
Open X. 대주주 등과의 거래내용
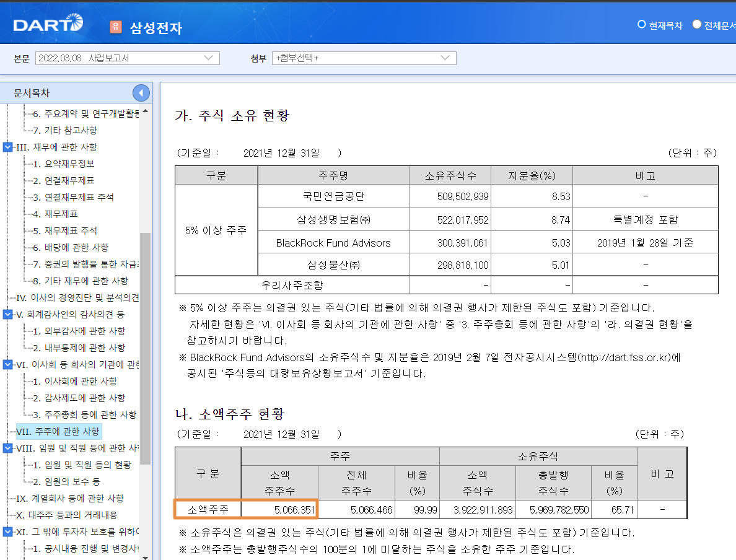tap(66, 515)
